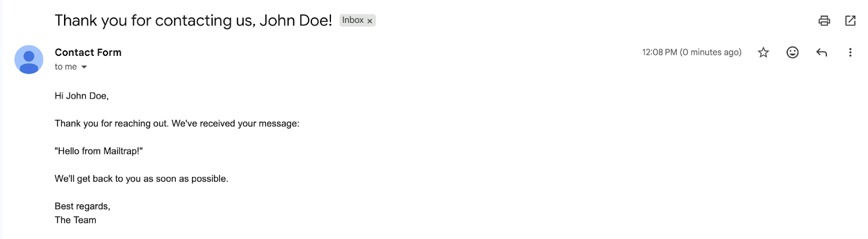Click the email subject heading
The image size is (868, 239).
(193, 21)
